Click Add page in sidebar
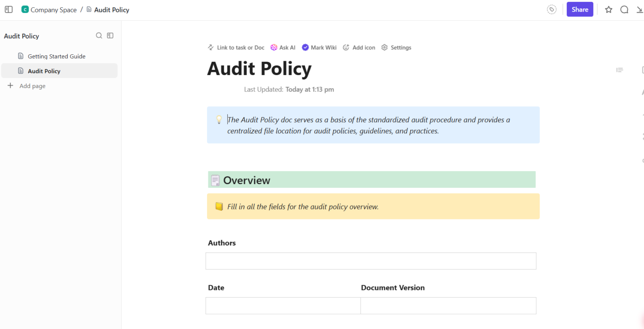Screen dimensions: 644x329 click(32, 86)
